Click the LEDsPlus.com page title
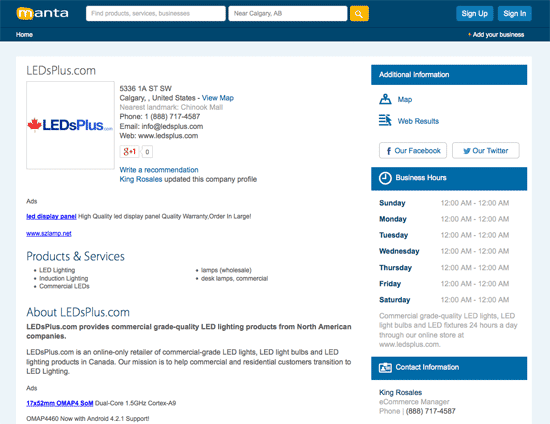 [x=61, y=70]
